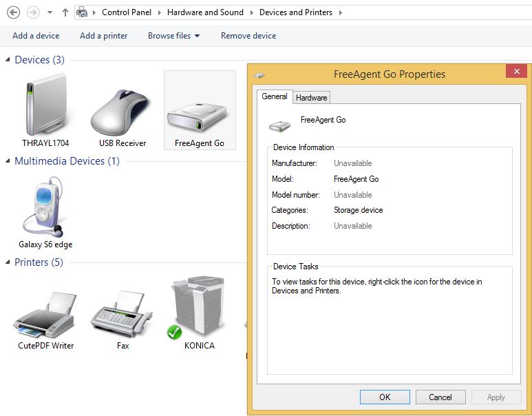532x416 pixels.
Task: Select the Galaxy S6 edge device icon
Action: (x=44, y=207)
